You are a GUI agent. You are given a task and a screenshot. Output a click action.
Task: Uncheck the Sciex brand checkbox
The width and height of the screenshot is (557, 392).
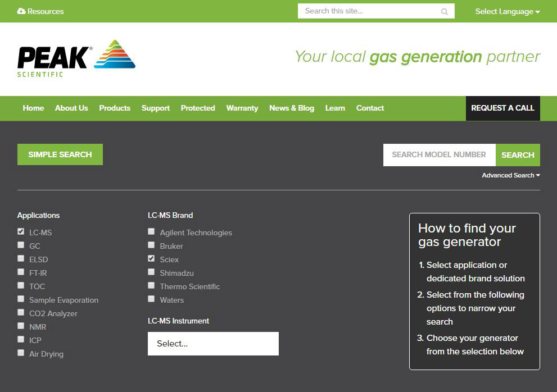pyautogui.click(x=151, y=258)
